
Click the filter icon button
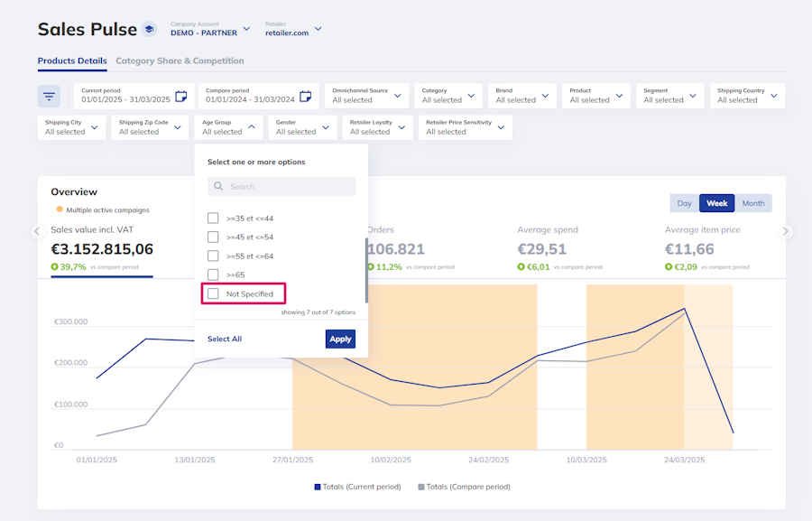pos(49,96)
